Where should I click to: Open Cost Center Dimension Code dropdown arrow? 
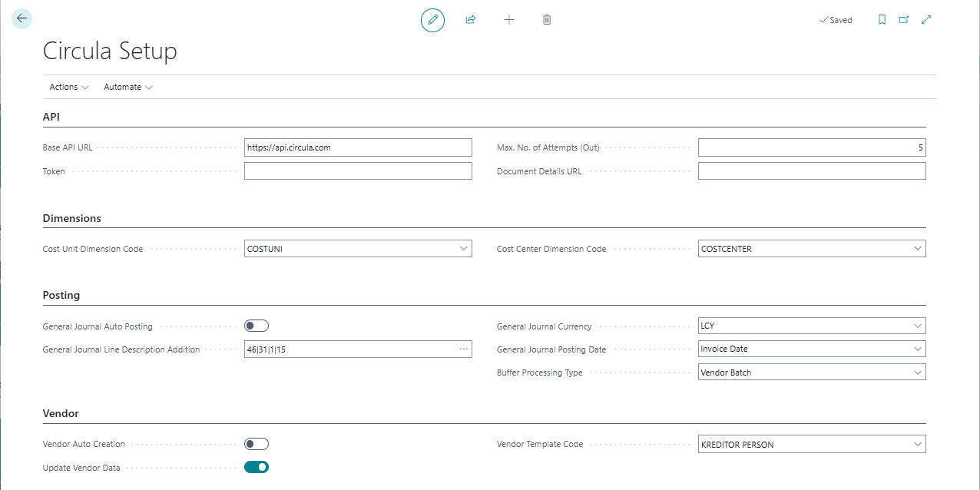[917, 248]
